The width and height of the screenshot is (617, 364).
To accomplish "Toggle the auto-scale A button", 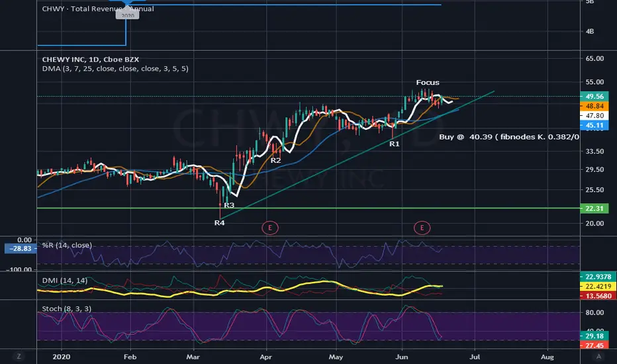I will (x=599, y=357).
